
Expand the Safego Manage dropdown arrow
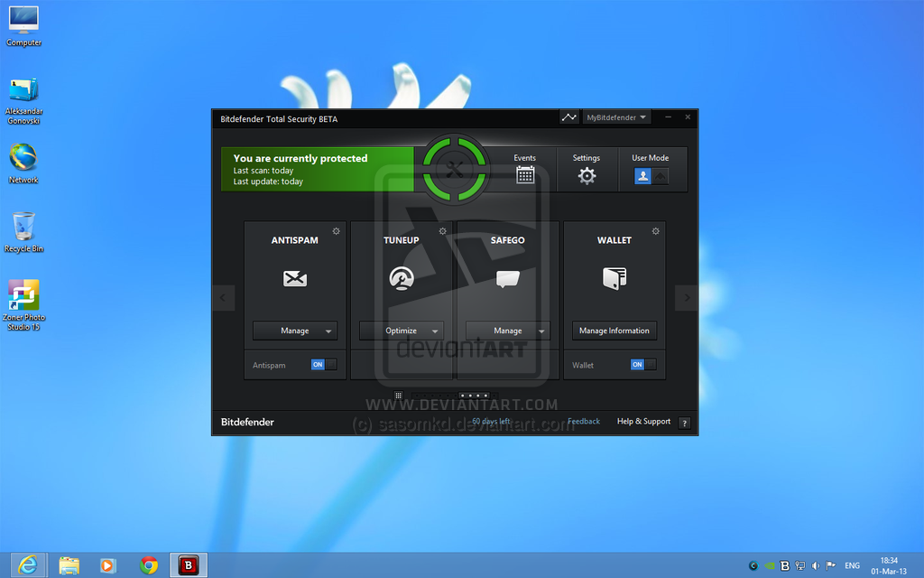click(541, 331)
